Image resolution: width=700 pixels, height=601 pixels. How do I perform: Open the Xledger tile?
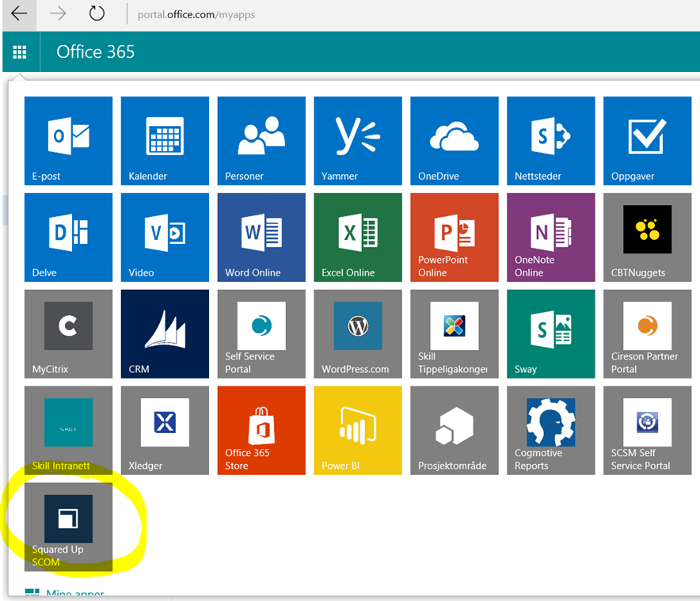pyautogui.click(x=165, y=430)
